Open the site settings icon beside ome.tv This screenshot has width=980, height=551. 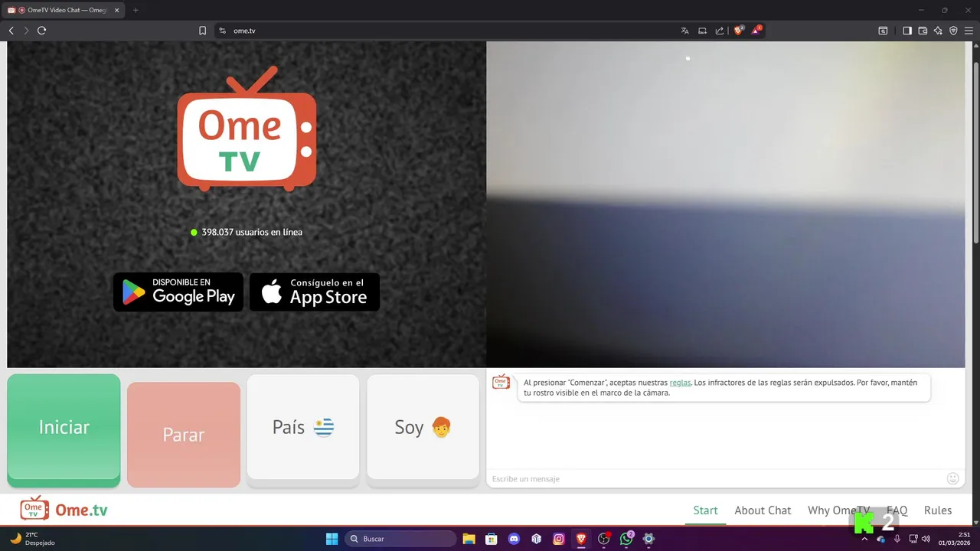coord(222,31)
